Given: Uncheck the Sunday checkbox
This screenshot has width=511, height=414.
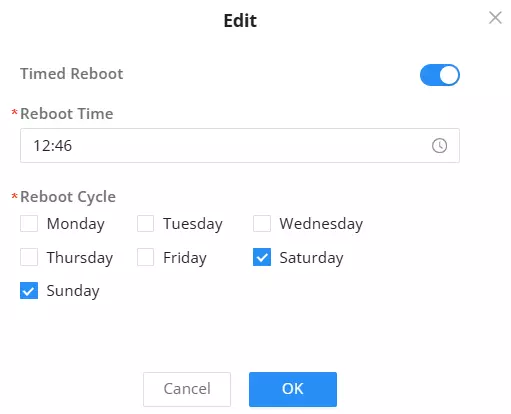Looking at the screenshot, I should 29,290.
